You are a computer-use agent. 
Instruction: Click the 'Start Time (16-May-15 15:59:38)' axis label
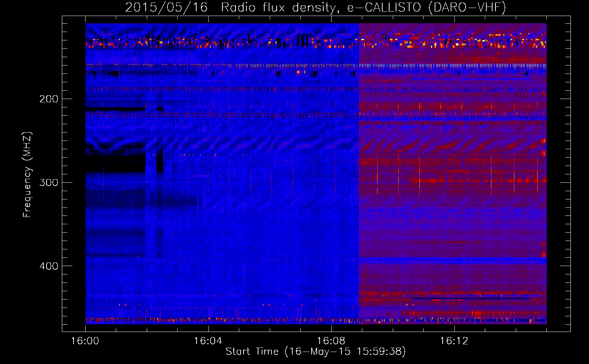[x=316, y=352]
